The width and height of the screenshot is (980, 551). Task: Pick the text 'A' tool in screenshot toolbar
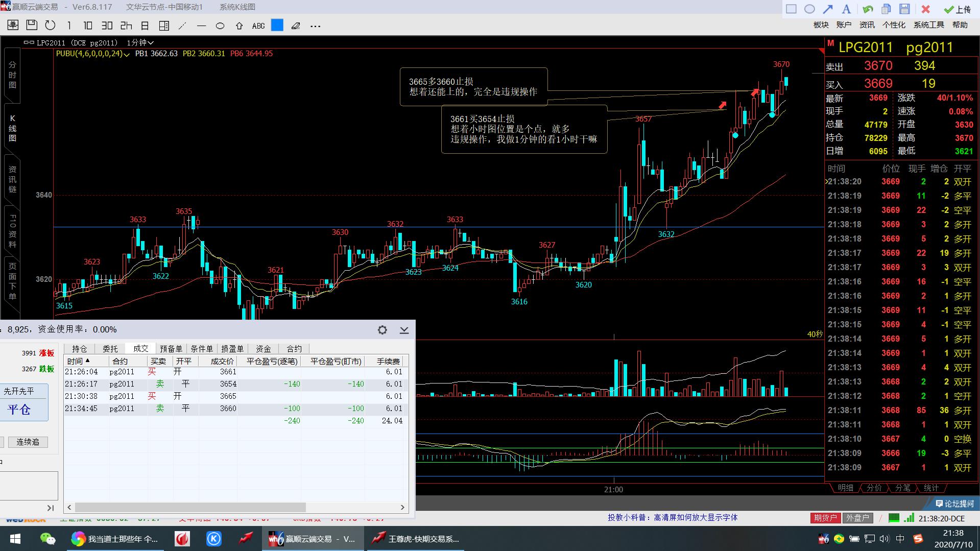click(846, 9)
